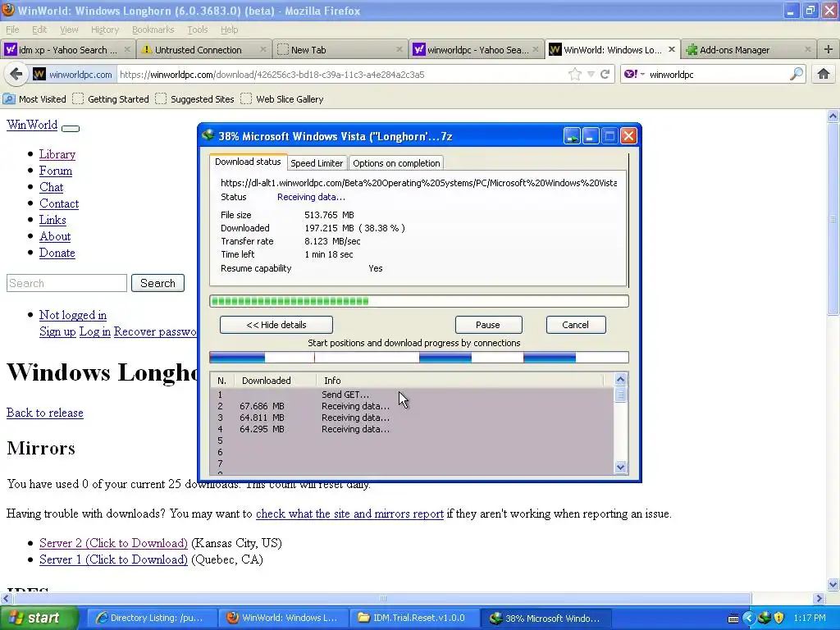Viewport: 840px width, 630px height.
Task: Open the Tools menu
Action: coord(197,30)
